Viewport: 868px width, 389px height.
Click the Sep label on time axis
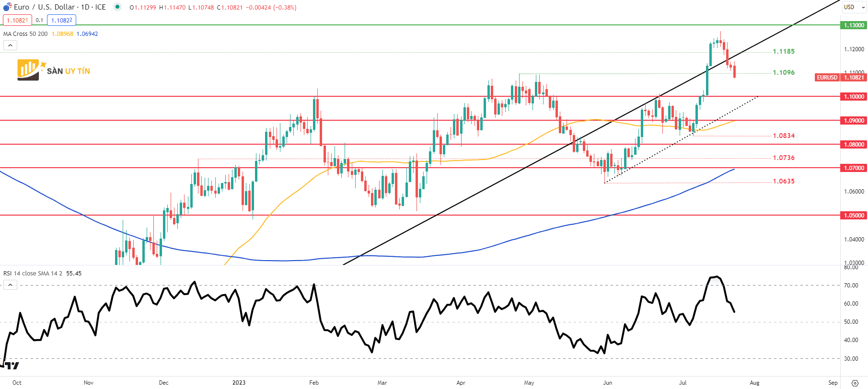click(833, 383)
